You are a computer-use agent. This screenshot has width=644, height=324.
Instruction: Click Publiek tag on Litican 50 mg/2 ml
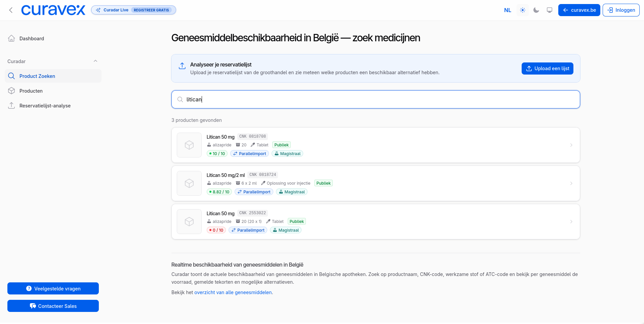click(324, 183)
